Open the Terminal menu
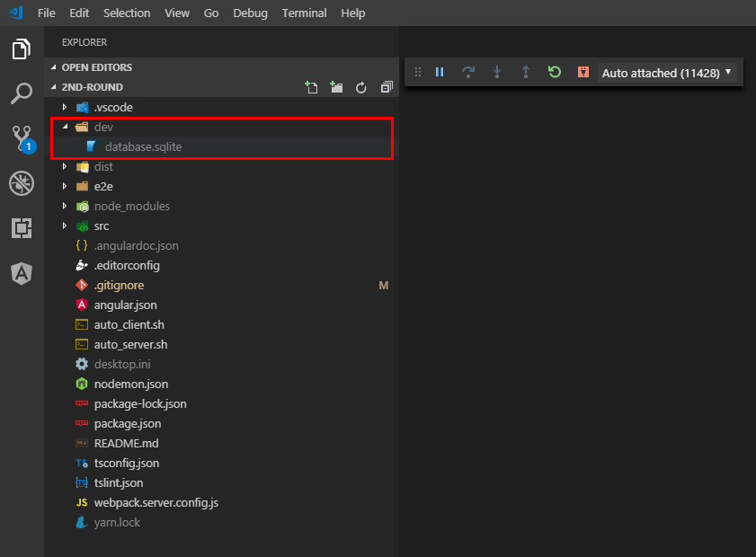756x557 pixels. 304,13
